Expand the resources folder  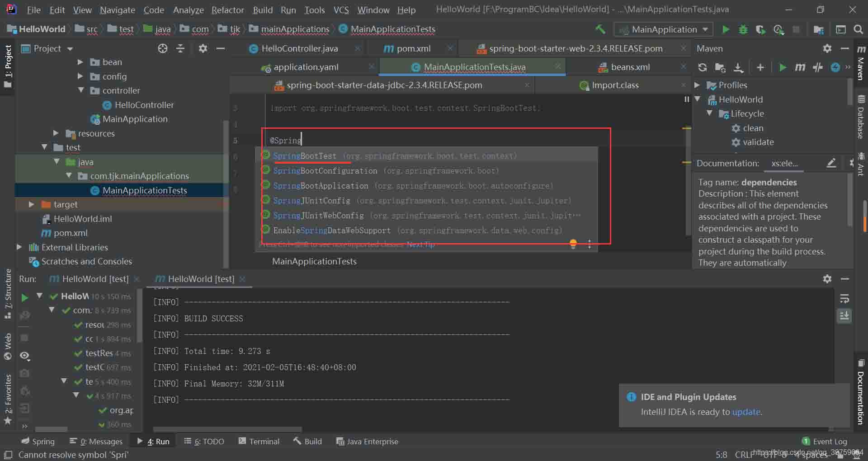coord(56,133)
